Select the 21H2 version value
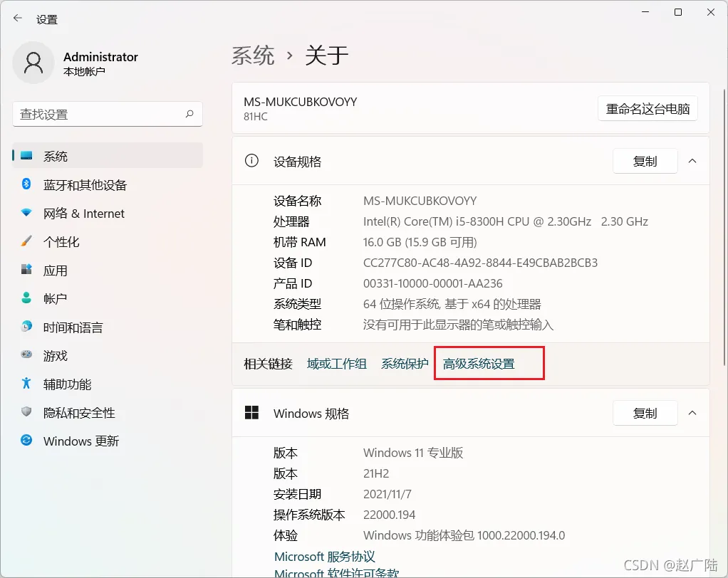Viewport: 728px width, 578px height. coord(376,473)
